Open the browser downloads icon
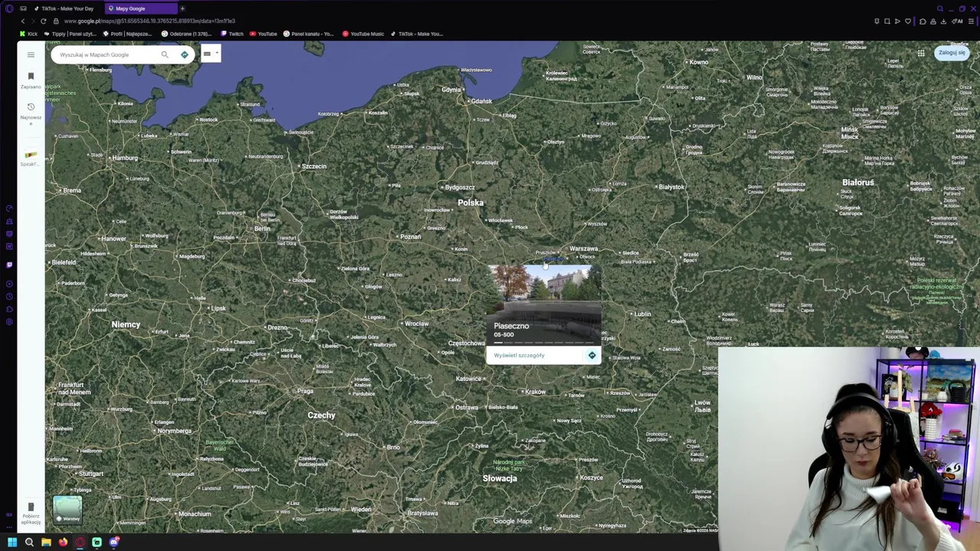 pos(943,21)
